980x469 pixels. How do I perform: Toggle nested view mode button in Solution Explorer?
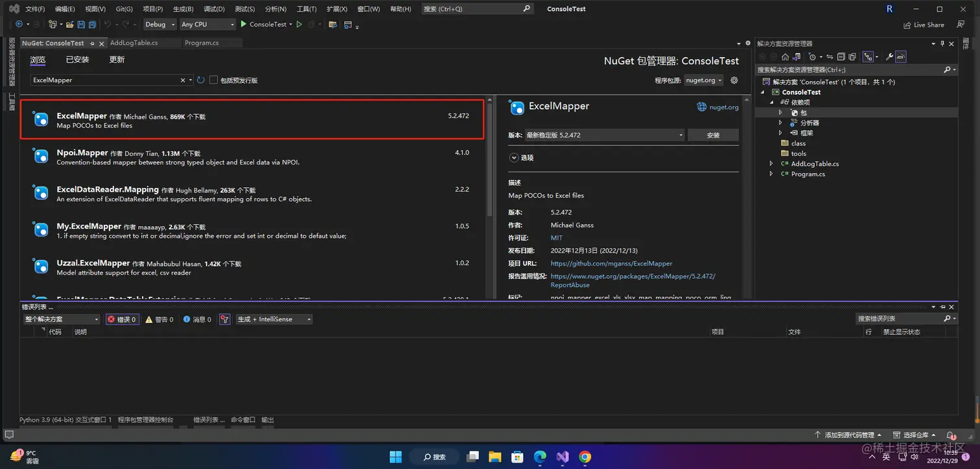click(869, 57)
